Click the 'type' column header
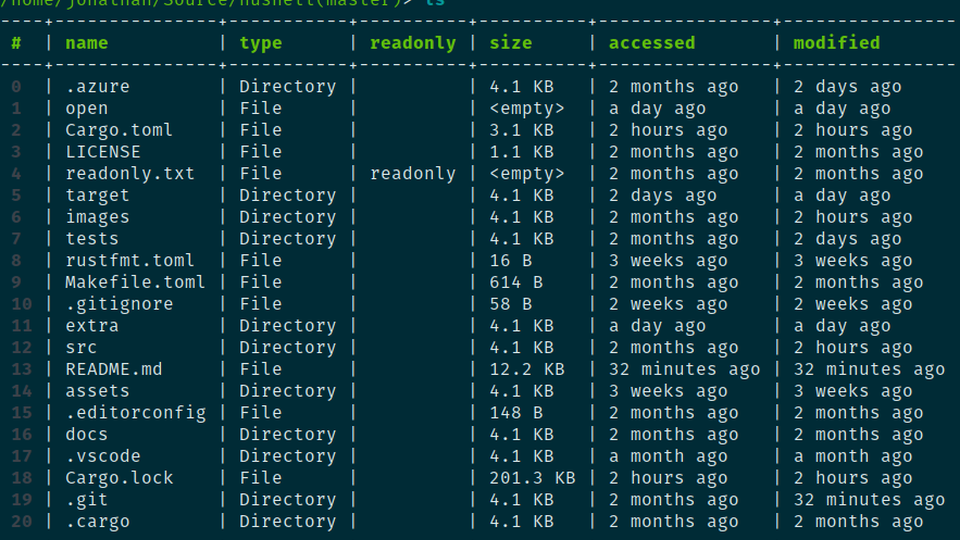The image size is (960, 540). 260,43
